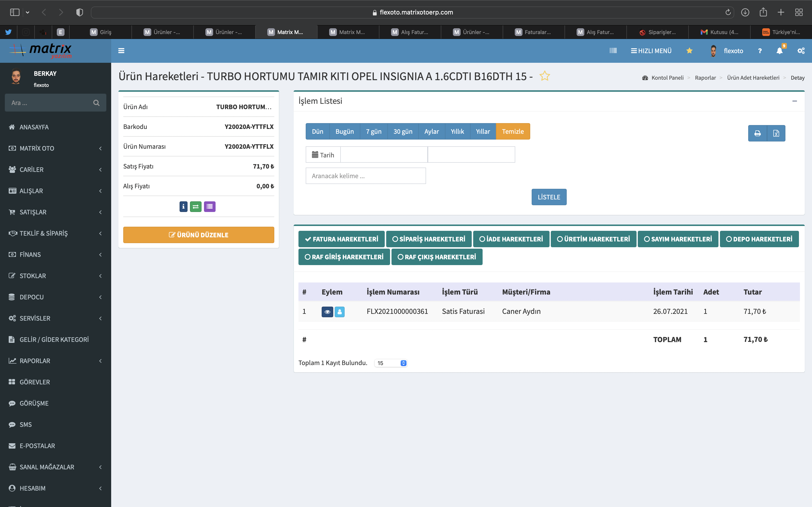This screenshot has width=812, height=507.
Task: Favorite this page with star outline
Action: pos(544,76)
